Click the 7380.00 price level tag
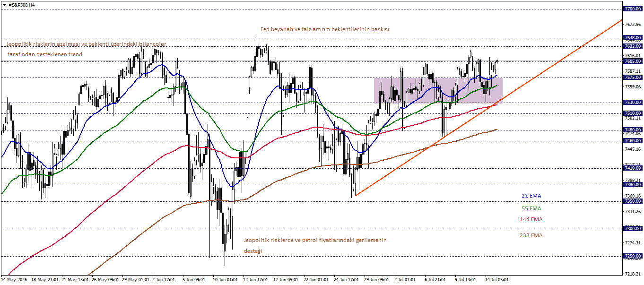The image size is (644, 285). (633, 185)
